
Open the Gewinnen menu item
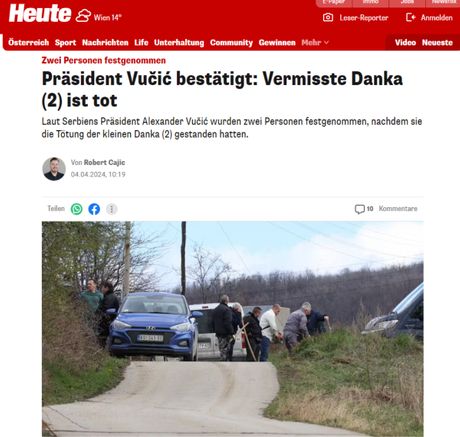[x=277, y=43]
